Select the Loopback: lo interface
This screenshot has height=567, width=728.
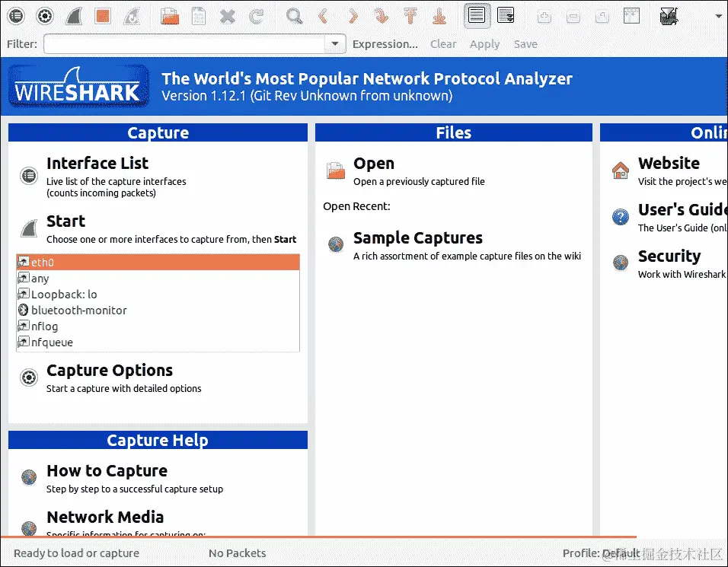158,295
